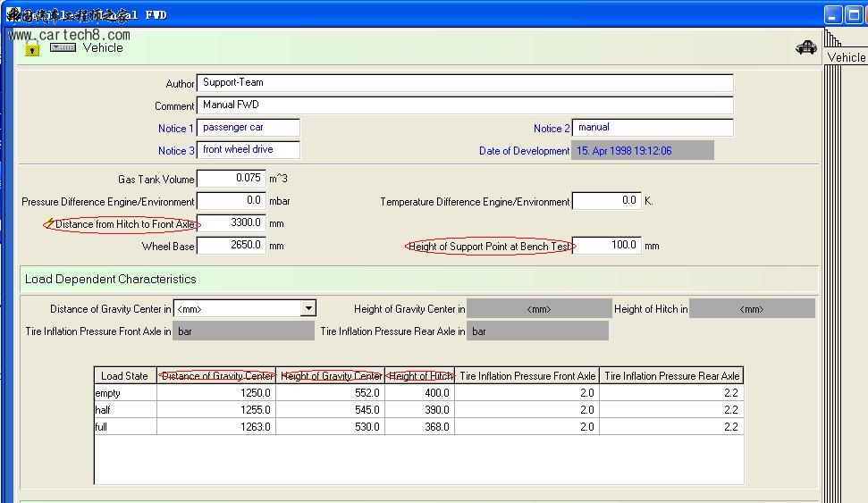The width and height of the screenshot is (868, 503).
Task: Click rear axle pressure 2.2 in the full row
Action: [671, 427]
